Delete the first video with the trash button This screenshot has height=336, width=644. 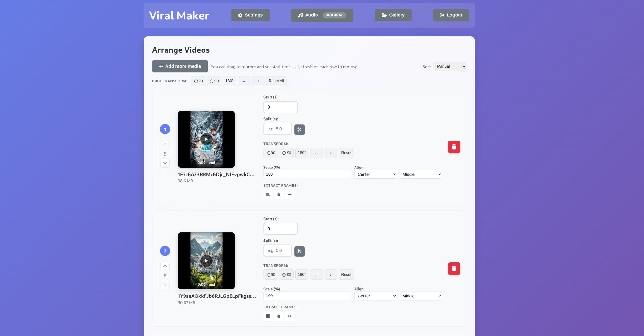454,147
